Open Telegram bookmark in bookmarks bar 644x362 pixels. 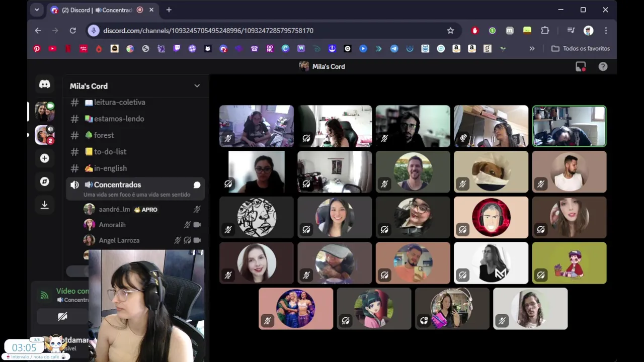point(394,49)
